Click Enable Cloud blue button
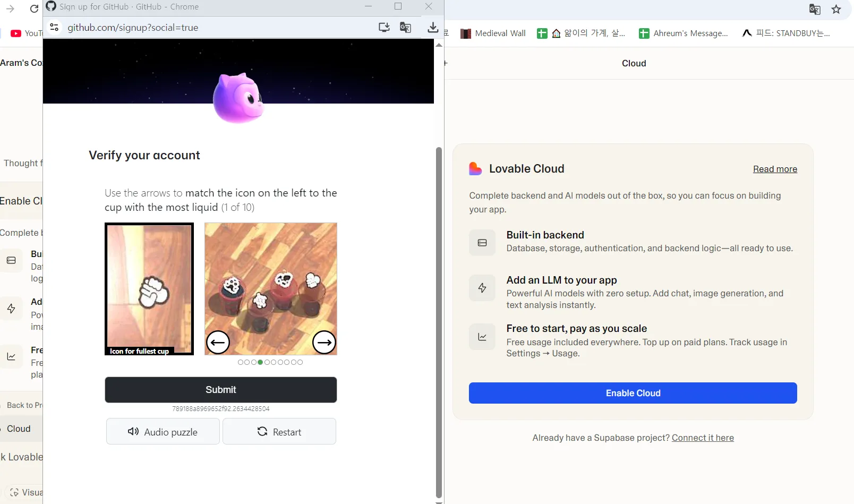The width and height of the screenshot is (854, 504). click(633, 393)
